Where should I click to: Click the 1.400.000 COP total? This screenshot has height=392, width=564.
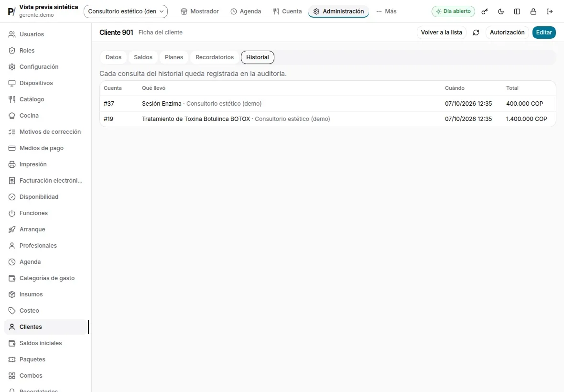point(527,119)
